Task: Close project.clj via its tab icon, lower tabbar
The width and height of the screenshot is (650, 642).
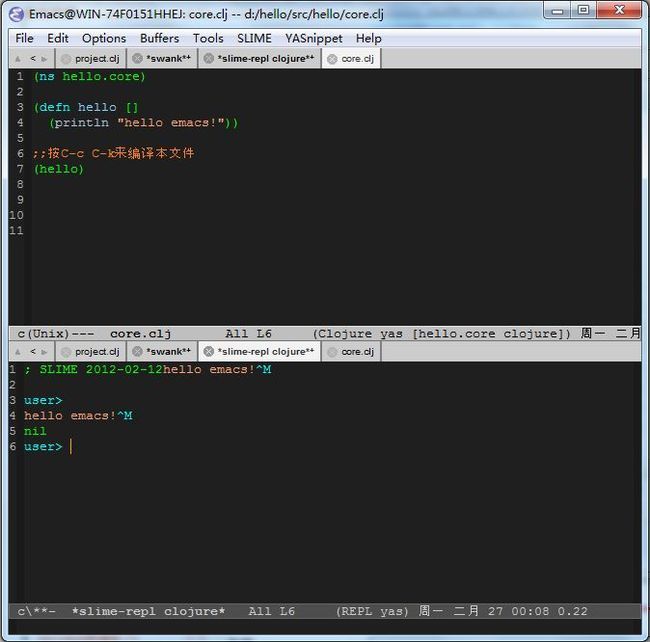Action: [65, 352]
